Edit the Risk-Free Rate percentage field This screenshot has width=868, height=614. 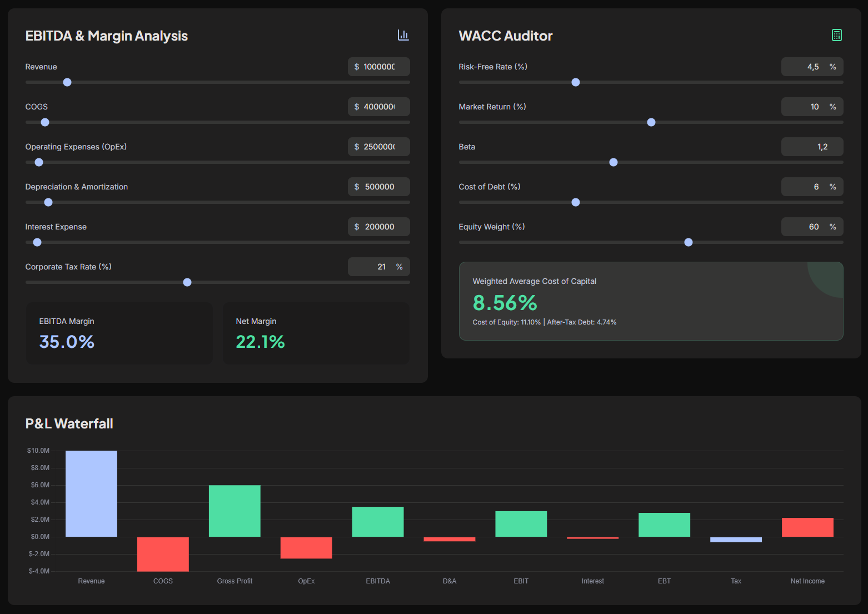pyautogui.click(x=812, y=67)
